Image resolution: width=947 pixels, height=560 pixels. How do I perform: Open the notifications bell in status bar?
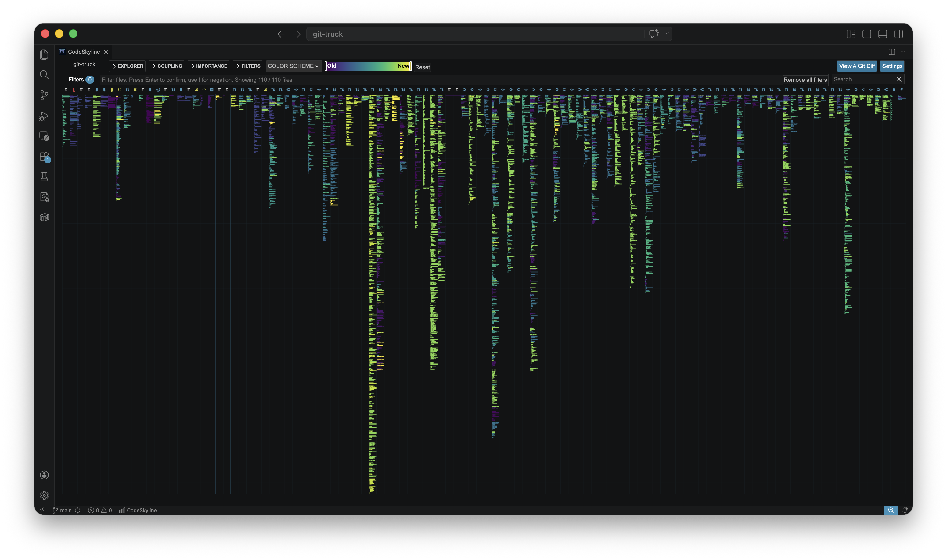click(905, 510)
